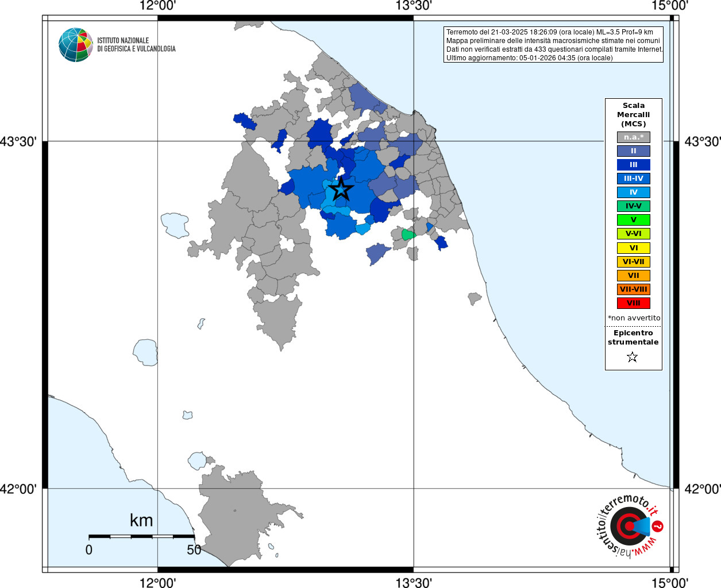Click the 'Ultimo aggiornamento' timestamp line
Image resolution: width=721 pixels, height=588 pixels.
pyautogui.click(x=529, y=58)
